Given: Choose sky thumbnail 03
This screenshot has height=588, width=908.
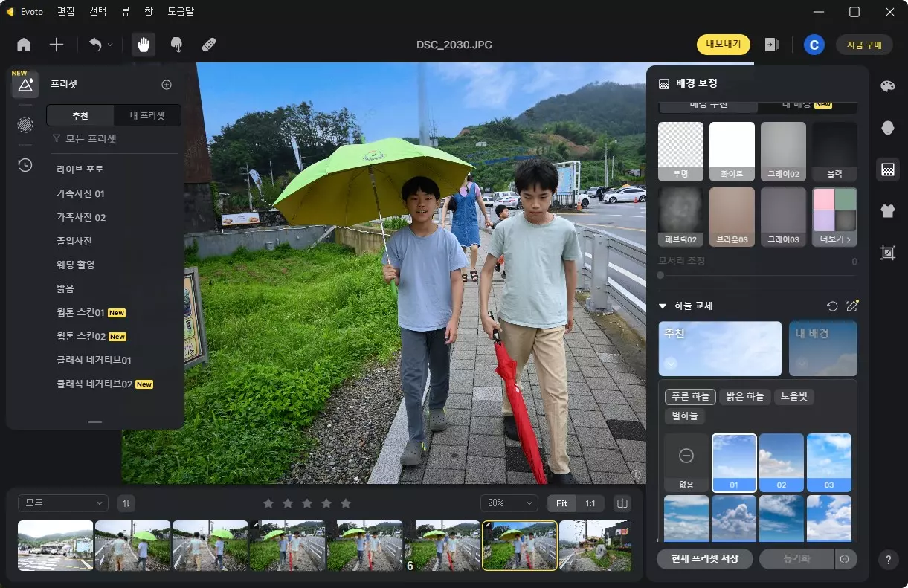Looking at the screenshot, I should click(x=829, y=462).
